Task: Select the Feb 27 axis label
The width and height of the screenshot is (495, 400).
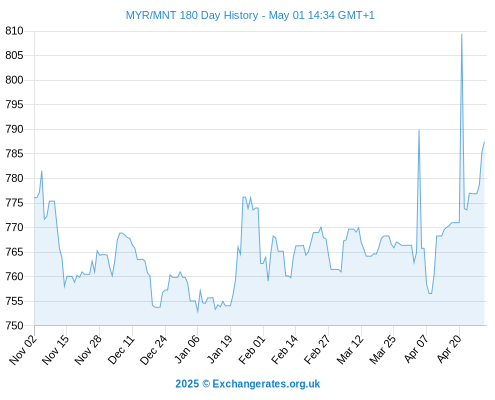Action: tap(317, 349)
